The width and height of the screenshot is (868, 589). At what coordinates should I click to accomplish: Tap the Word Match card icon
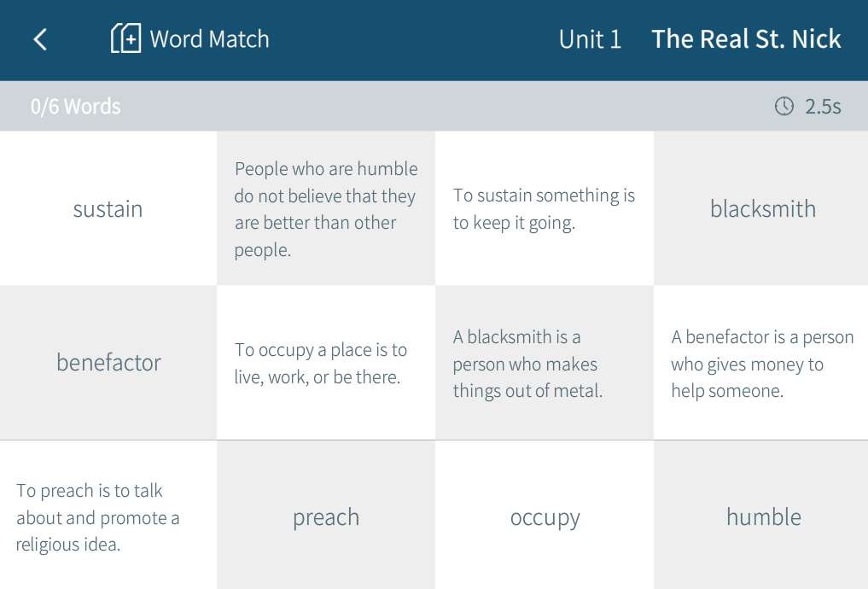pos(125,38)
